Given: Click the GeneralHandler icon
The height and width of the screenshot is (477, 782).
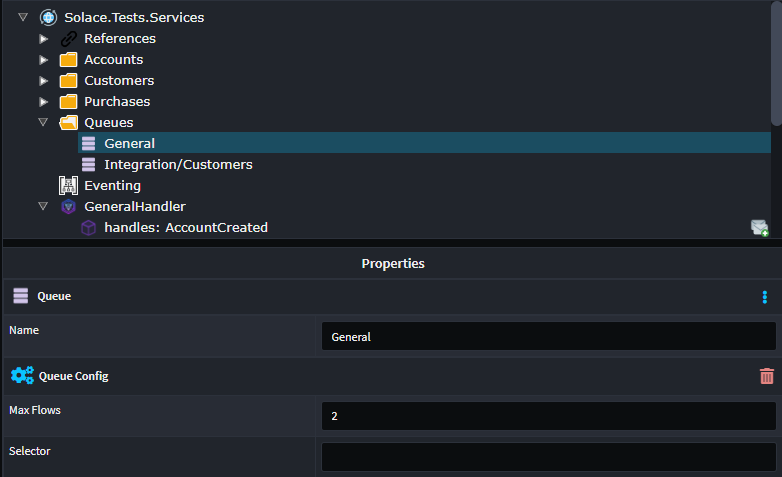Looking at the screenshot, I should click(x=68, y=206).
